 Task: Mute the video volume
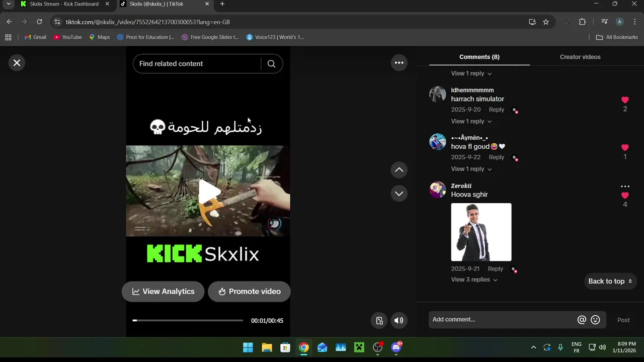pos(399,320)
